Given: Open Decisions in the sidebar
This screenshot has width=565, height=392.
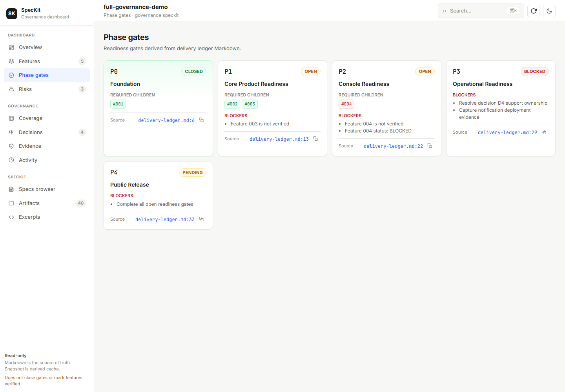Looking at the screenshot, I should 47,132.
